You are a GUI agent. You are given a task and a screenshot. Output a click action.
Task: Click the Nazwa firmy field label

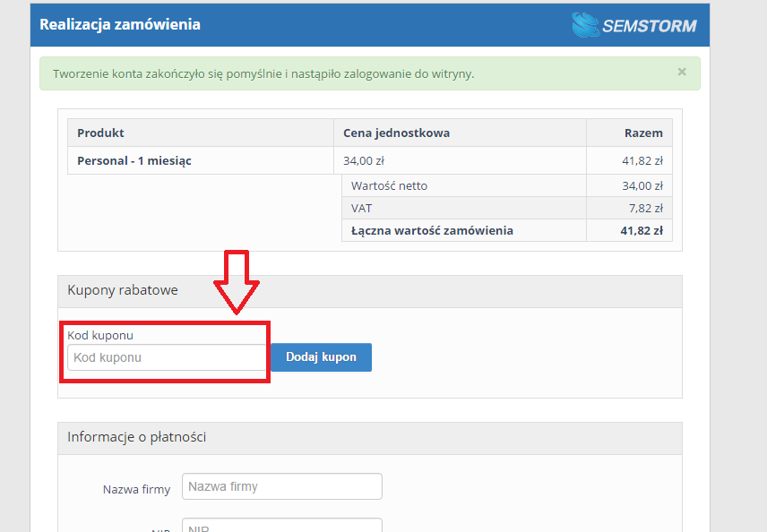point(136,489)
